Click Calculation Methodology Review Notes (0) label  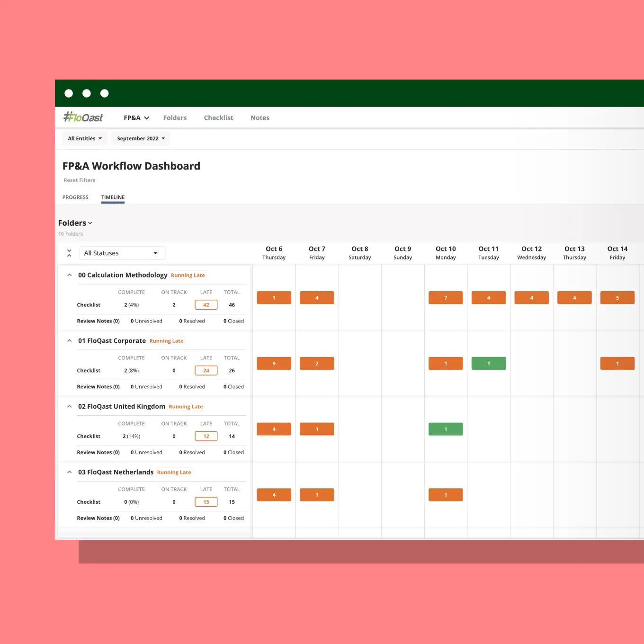(x=98, y=321)
